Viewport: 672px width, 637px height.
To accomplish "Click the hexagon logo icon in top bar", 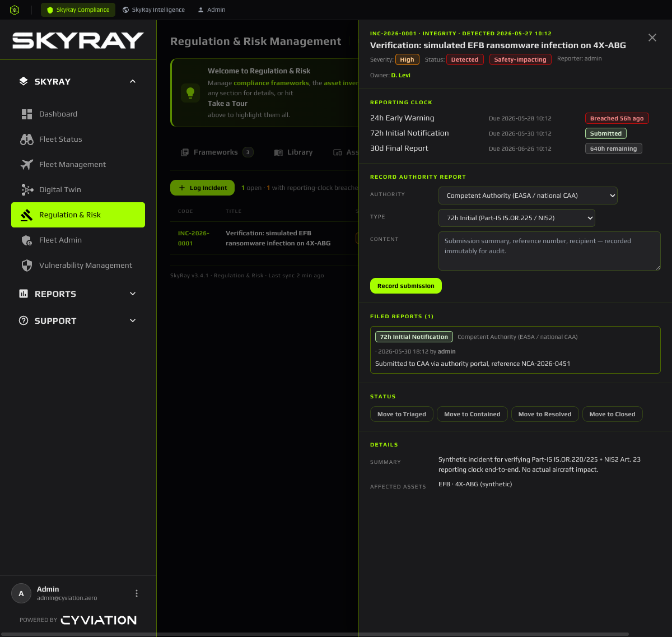I will pyautogui.click(x=15, y=10).
